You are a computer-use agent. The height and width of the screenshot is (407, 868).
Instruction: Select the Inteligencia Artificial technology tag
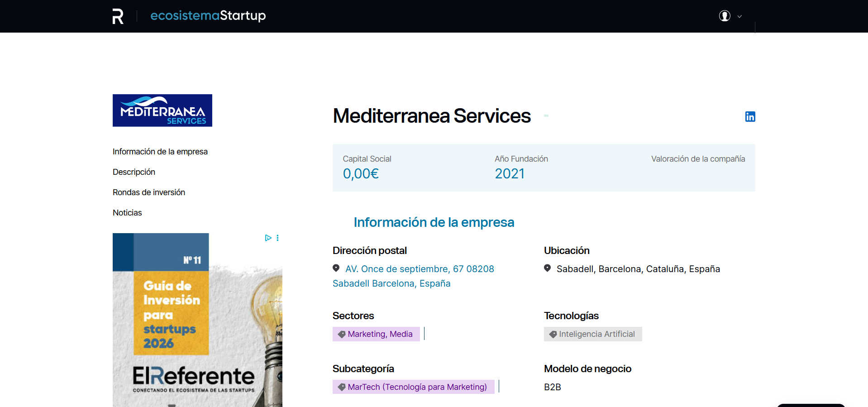593,334
